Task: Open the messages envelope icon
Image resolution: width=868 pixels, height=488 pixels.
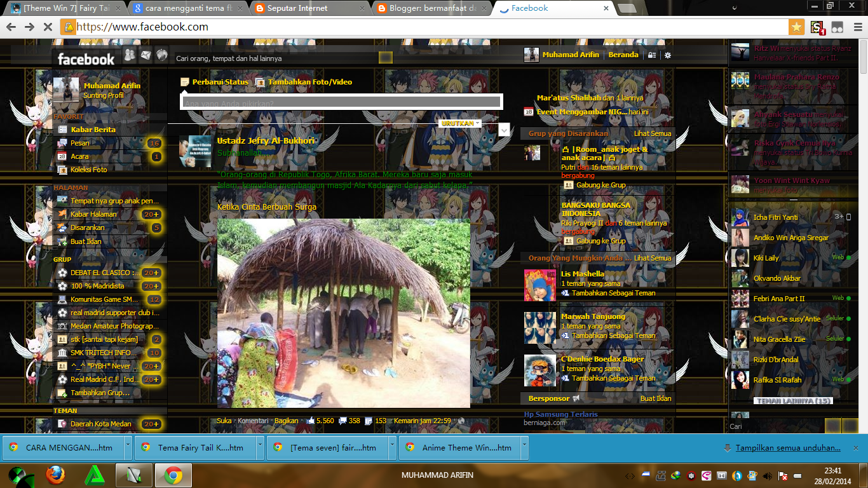Action: pos(146,55)
